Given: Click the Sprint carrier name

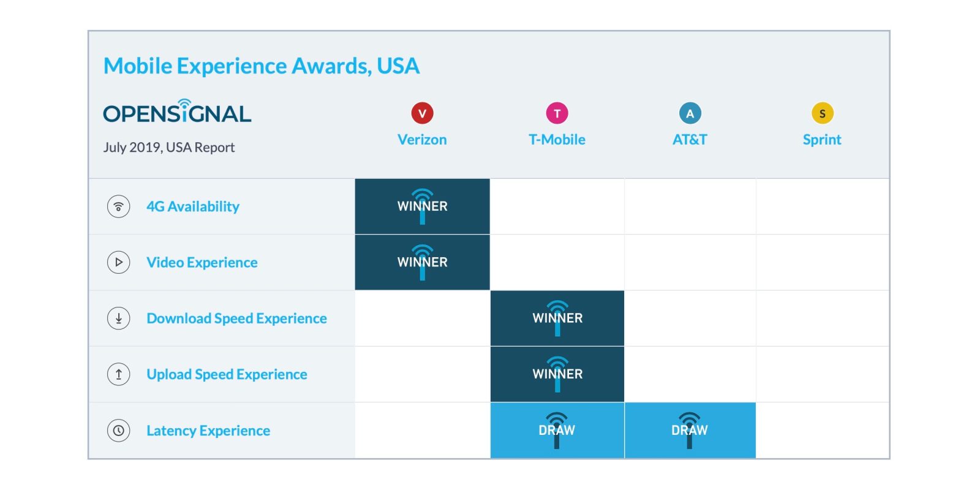Looking at the screenshot, I should coord(822,140).
